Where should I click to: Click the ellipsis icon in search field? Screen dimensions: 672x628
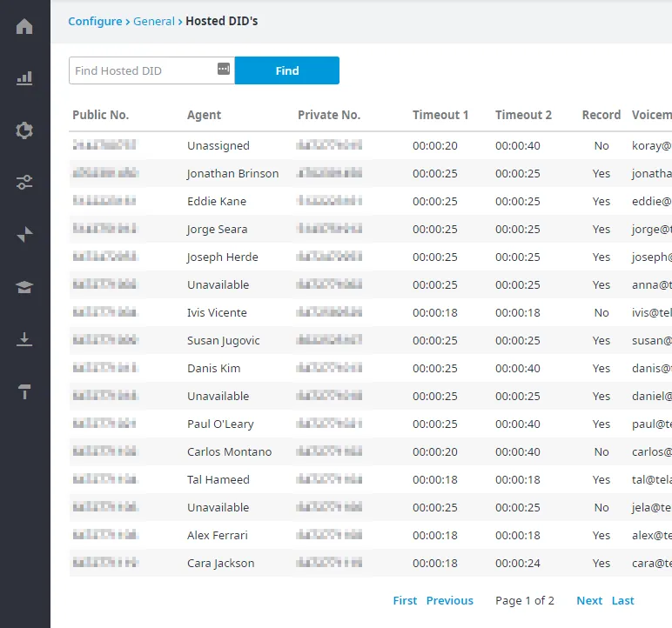tap(224, 69)
